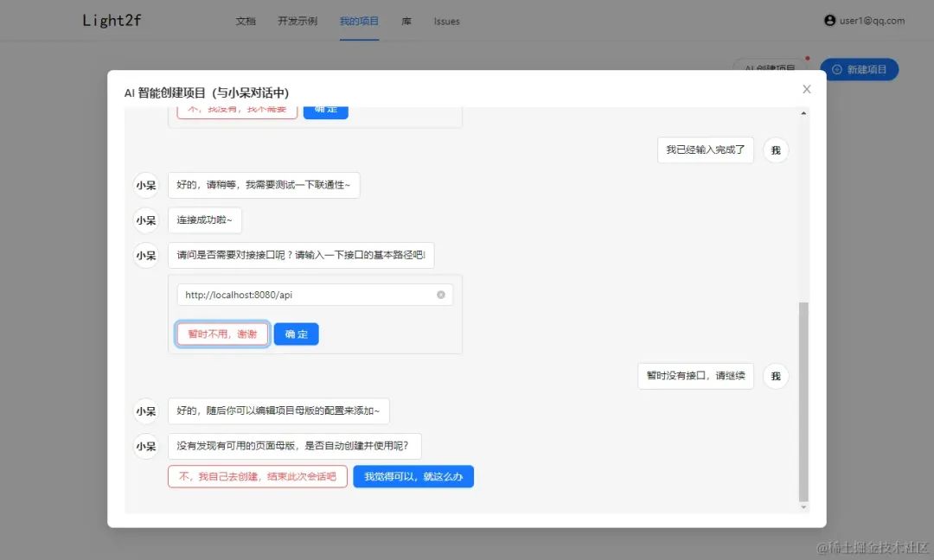934x560 pixels.
Task: Click the Light2f logo
Action: click(x=111, y=20)
